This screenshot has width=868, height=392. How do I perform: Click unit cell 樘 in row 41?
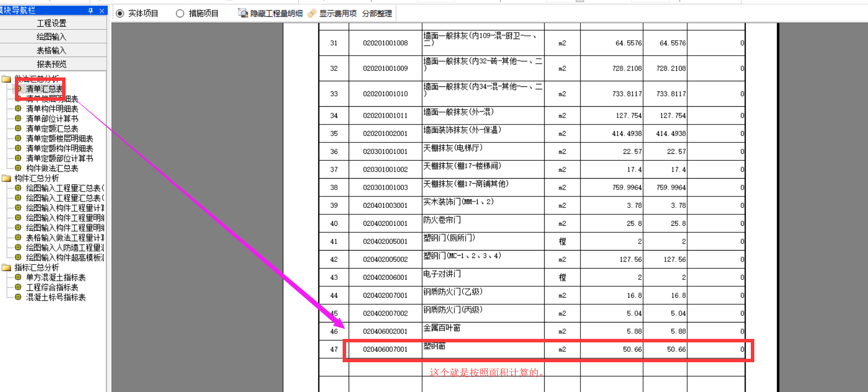point(562,241)
